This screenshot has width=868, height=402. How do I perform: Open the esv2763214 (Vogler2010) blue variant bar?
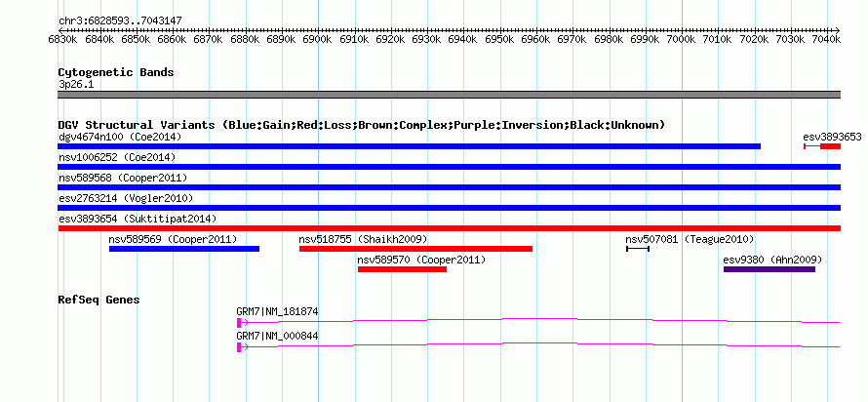[449, 208]
